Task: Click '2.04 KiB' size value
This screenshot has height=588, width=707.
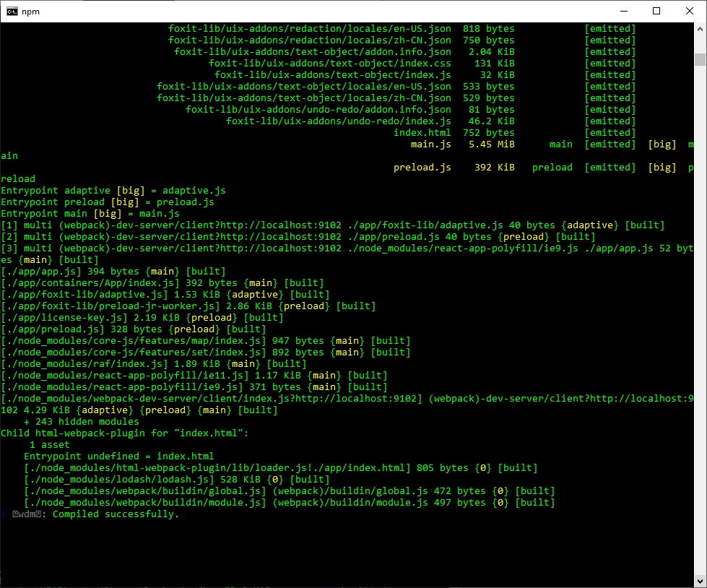Action: point(492,52)
